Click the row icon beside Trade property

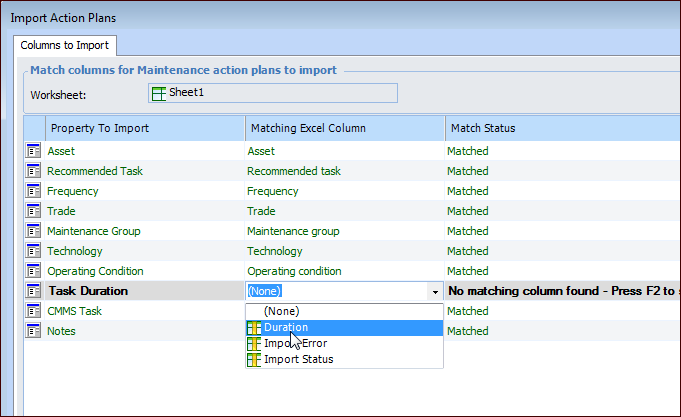point(34,211)
